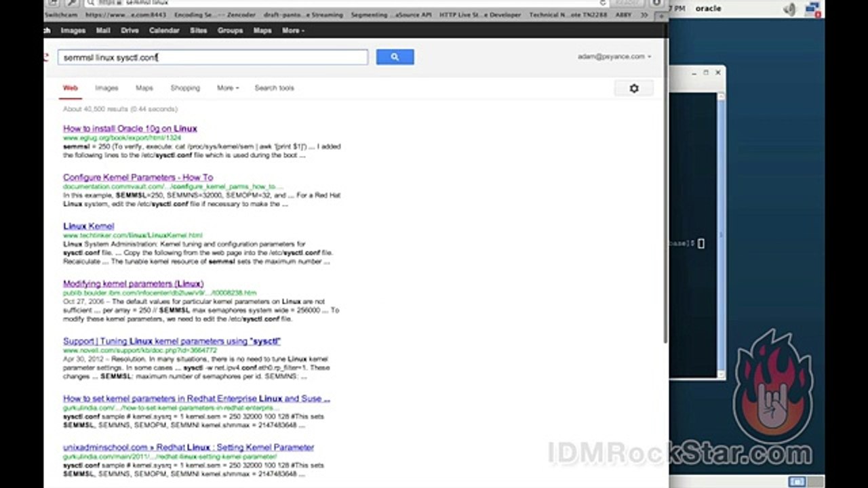Click the wrench icon left of address bar

(71, 3)
